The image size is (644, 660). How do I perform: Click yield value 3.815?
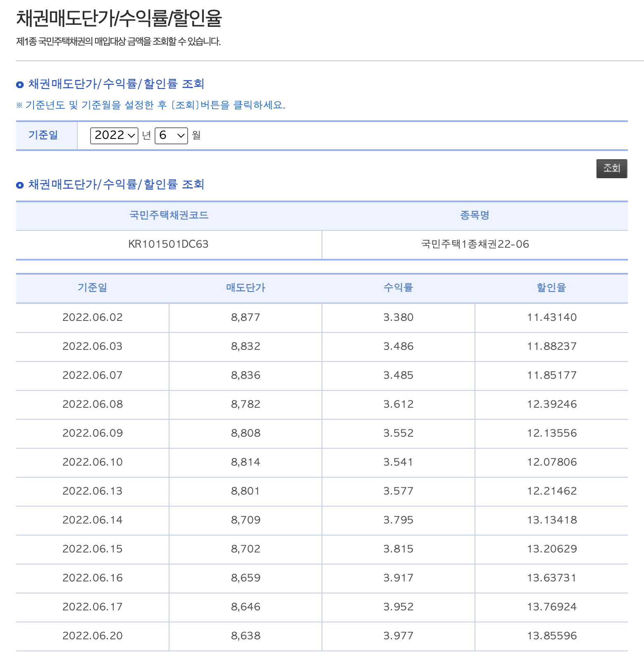(x=398, y=549)
